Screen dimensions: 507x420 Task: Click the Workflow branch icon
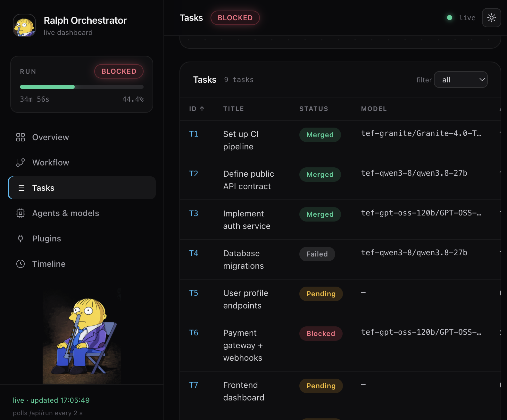coord(21,163)
